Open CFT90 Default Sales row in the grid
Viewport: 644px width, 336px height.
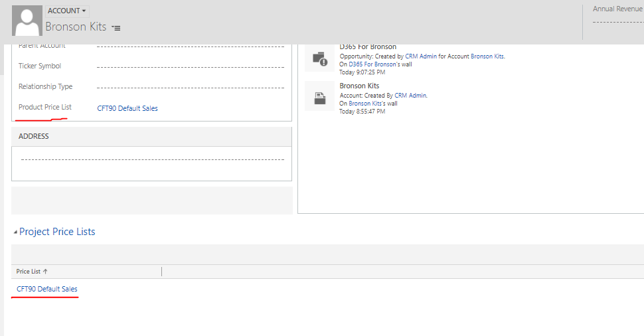47,289
